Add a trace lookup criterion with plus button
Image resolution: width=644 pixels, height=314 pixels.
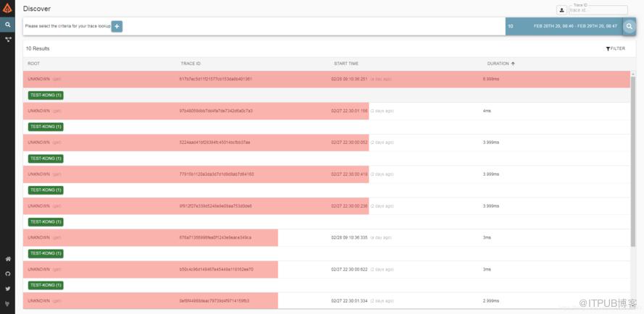tap(117, 26)
